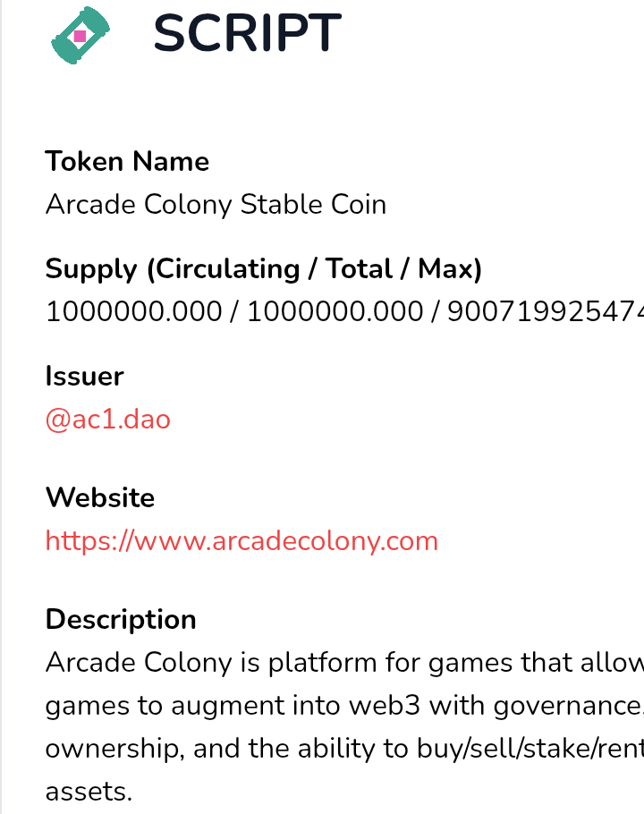
Task: Click the SCRIPT token heading
Action: pos(248,33)
